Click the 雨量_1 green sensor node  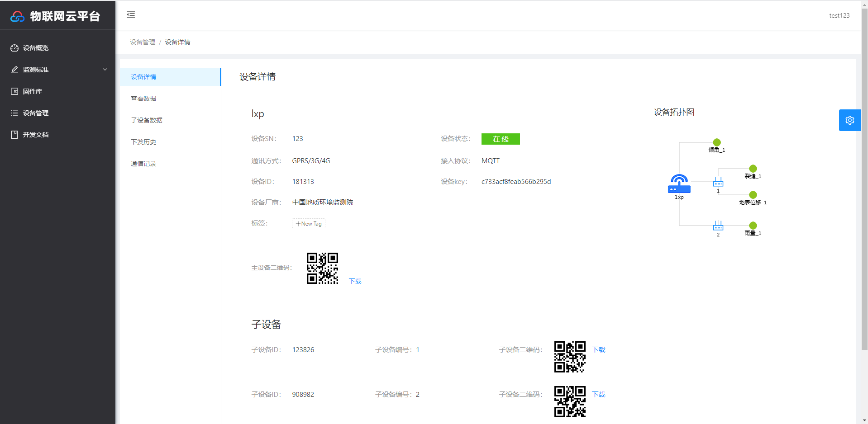tap(753, 226)
